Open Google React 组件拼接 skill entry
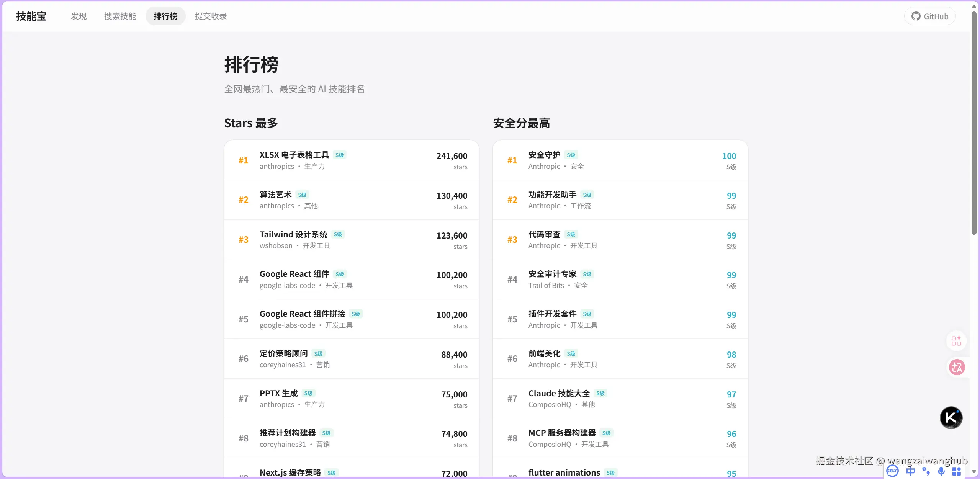The height and width of the screenshot is (479, 980). pyautogui.click(x=352, y=319)
